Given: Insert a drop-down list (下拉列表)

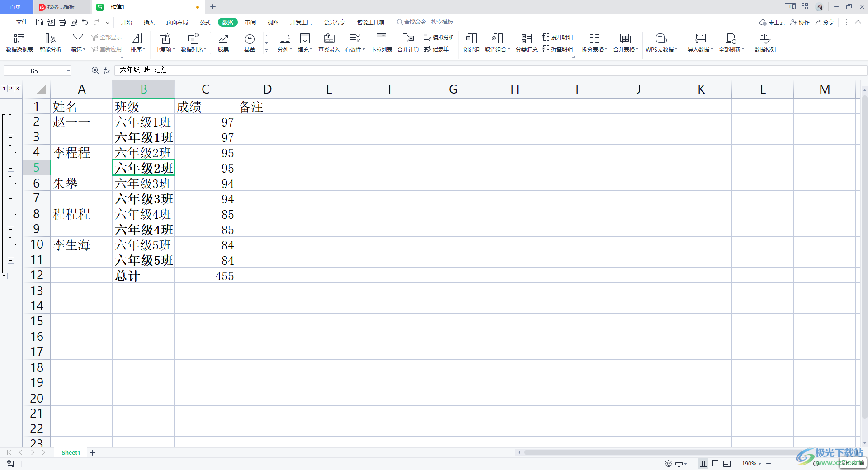Looking at the screenshot, I should coord(382,43).
